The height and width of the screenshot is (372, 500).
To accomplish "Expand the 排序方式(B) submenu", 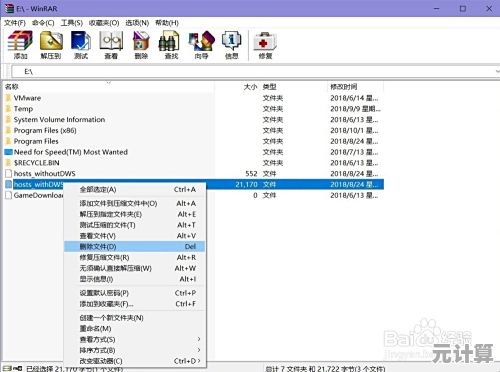I will pyautogui.click(x=135, y=350).
